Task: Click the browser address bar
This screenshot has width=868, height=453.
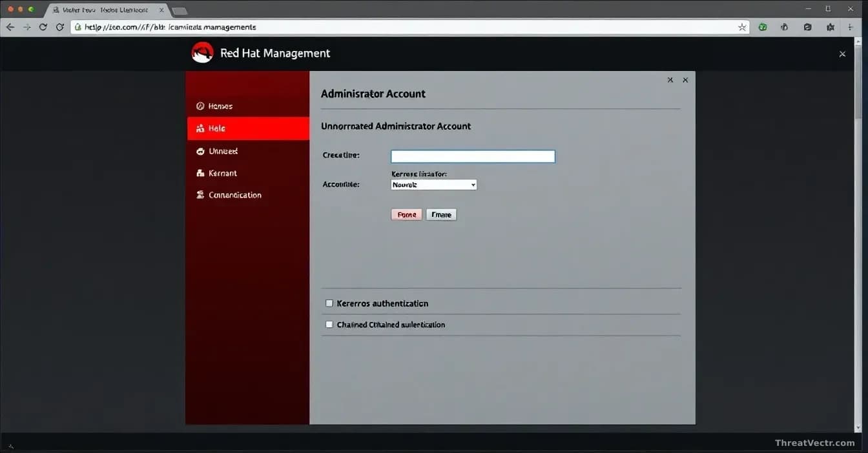Action: 410,27
